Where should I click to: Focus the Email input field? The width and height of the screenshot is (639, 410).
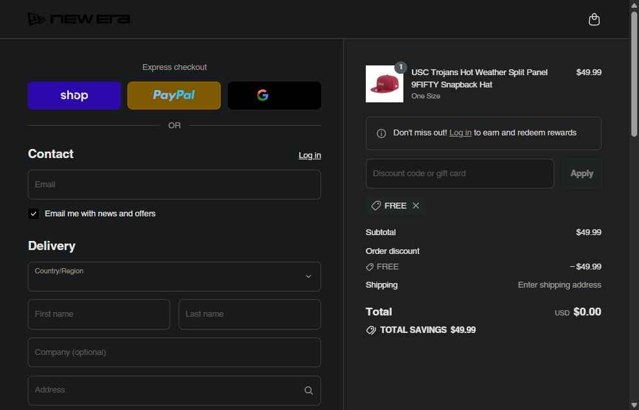(174, 185)
